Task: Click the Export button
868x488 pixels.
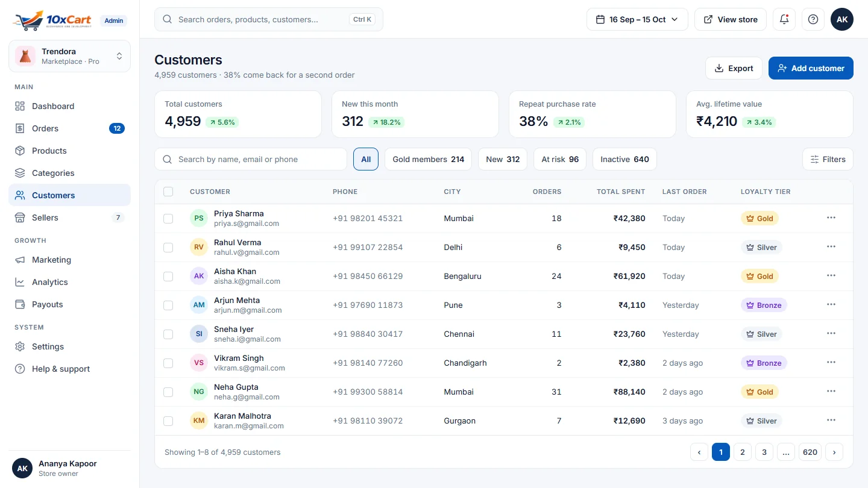Action: (x=734, y=68)
